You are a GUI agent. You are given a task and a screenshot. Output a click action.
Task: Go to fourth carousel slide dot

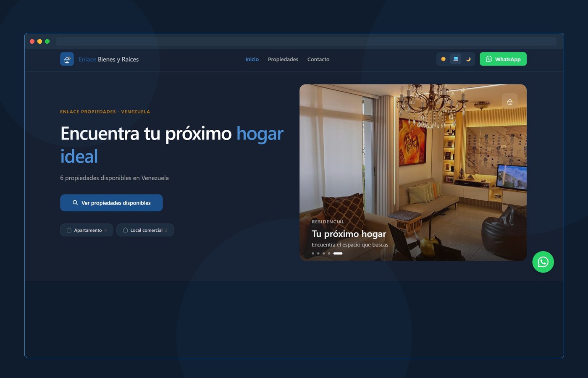(329, 253)
